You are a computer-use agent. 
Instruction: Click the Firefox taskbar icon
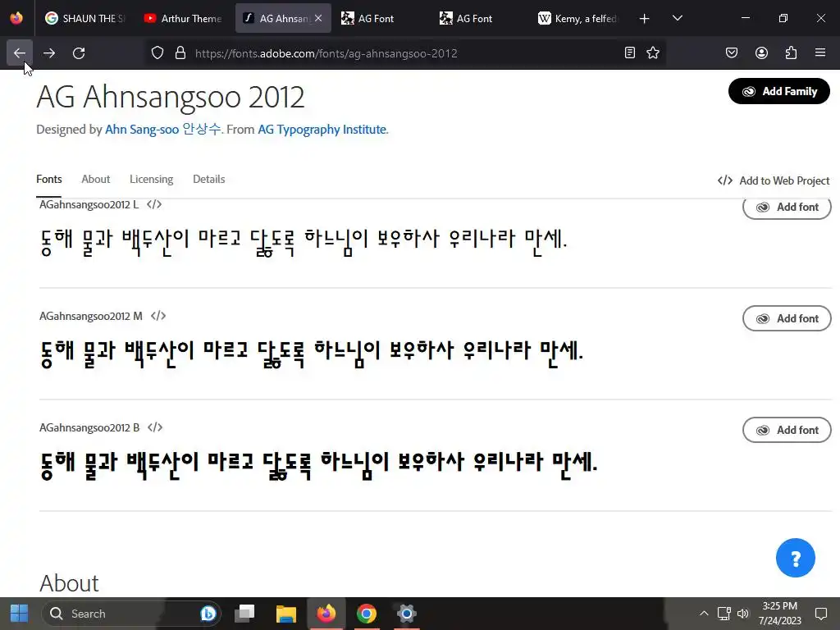(x=326, y=614)
